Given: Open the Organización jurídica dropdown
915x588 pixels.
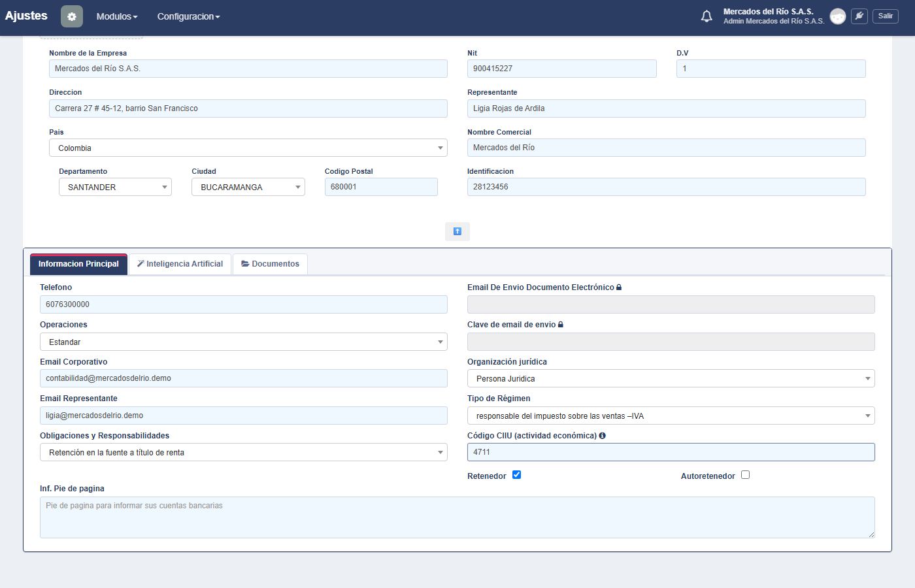Looking at the screenshot, I should pos(671,378).
